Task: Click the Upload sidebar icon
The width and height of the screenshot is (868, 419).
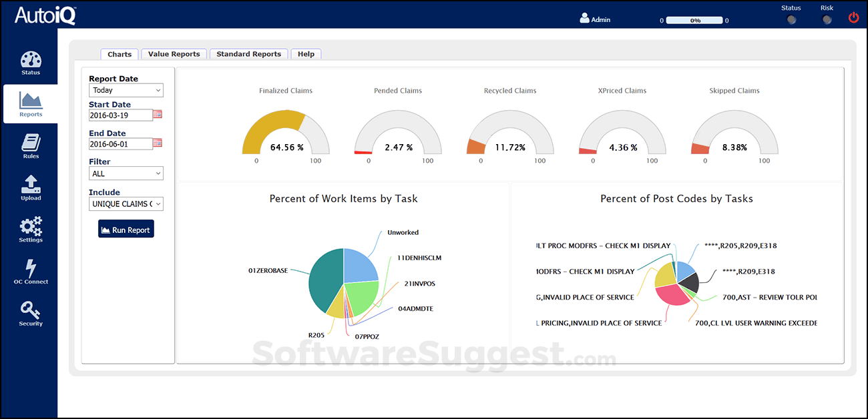Action: point(31,187)
